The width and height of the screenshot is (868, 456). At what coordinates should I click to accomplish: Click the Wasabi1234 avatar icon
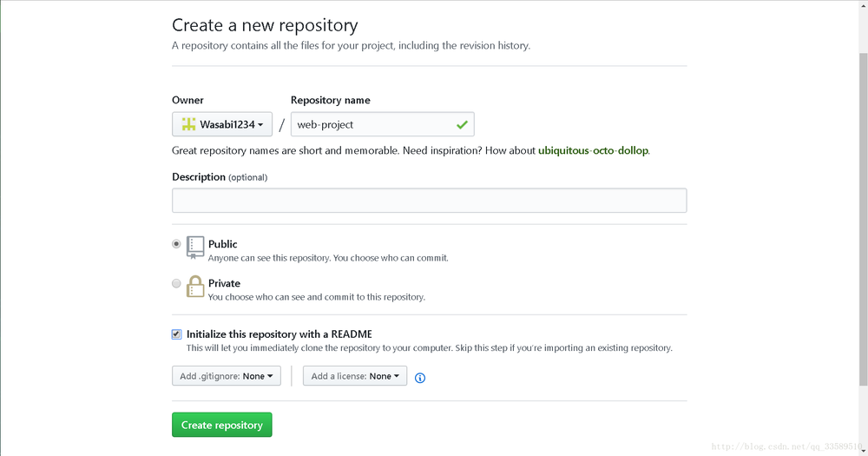click(188, 124)
